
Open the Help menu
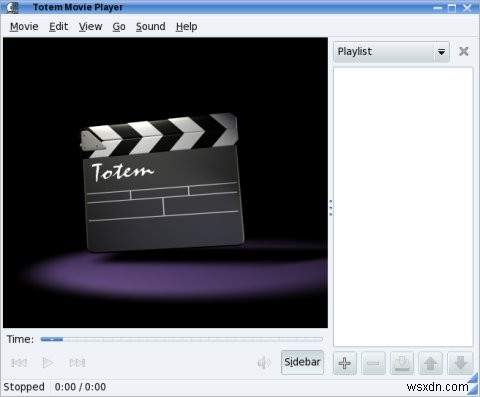[186, 26]
